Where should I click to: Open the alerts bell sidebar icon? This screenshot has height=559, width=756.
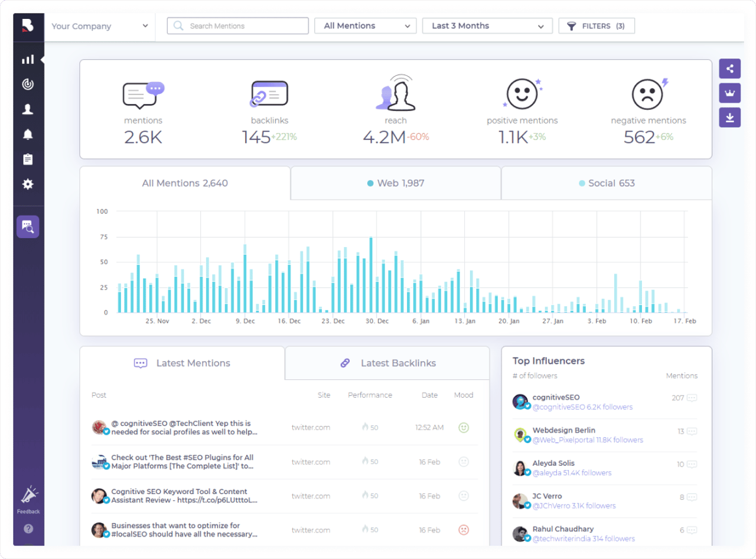point(28,134)
